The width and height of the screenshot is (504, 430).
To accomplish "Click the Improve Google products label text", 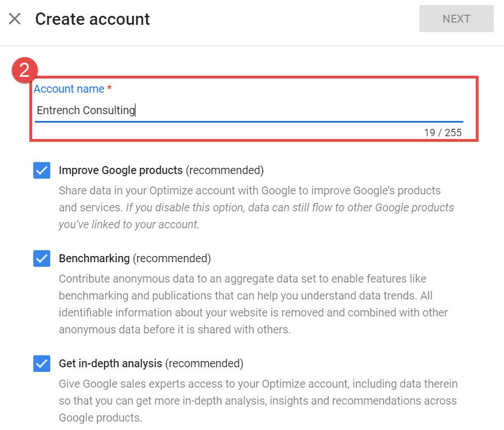I will click(121, 170).
